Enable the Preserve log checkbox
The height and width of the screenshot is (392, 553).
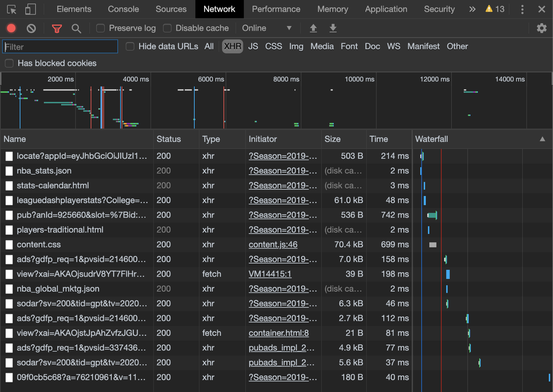coord(101,28)
